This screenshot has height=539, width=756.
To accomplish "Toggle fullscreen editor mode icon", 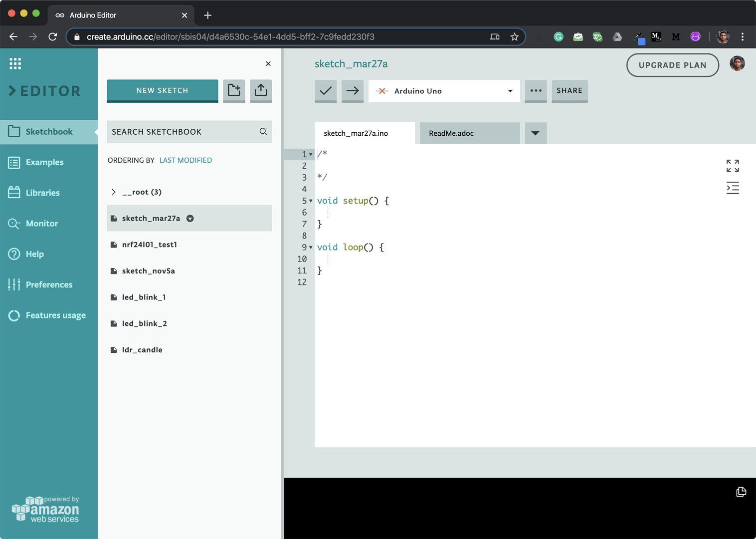I will 733,166.
